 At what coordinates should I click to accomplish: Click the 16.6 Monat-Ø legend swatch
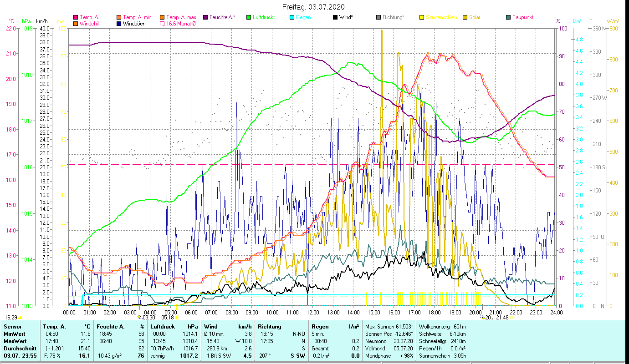click(x=162, y=23)
